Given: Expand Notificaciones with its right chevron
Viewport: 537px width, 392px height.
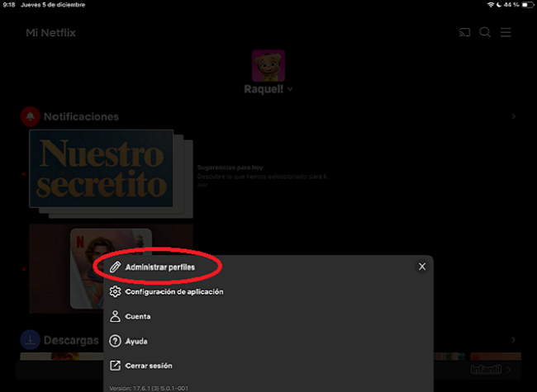Looking at the screenshot, I should click(x=513, y=117).
